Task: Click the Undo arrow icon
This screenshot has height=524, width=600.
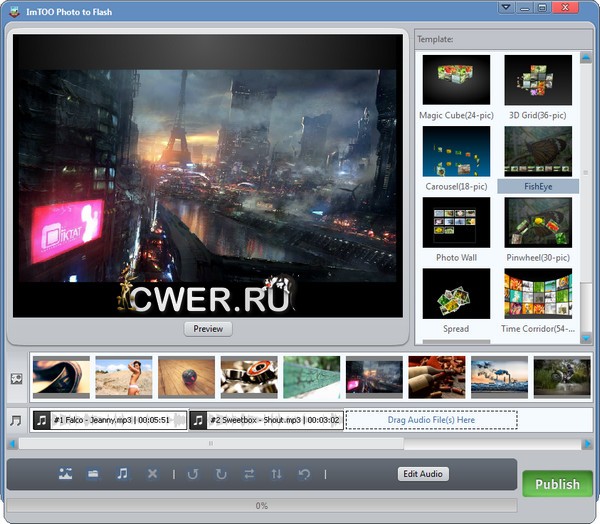Action: point(304,474)
